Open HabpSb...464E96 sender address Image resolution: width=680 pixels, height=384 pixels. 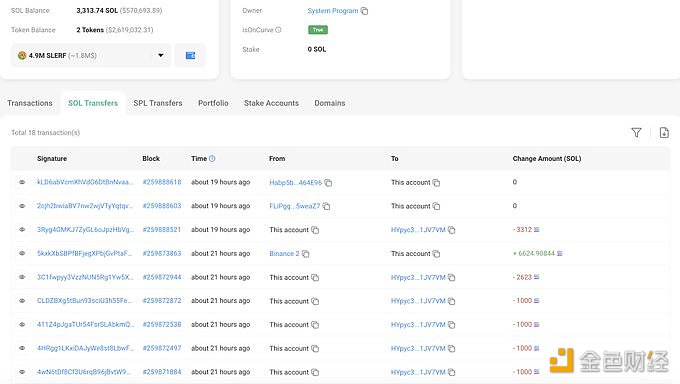click(295, 183)
